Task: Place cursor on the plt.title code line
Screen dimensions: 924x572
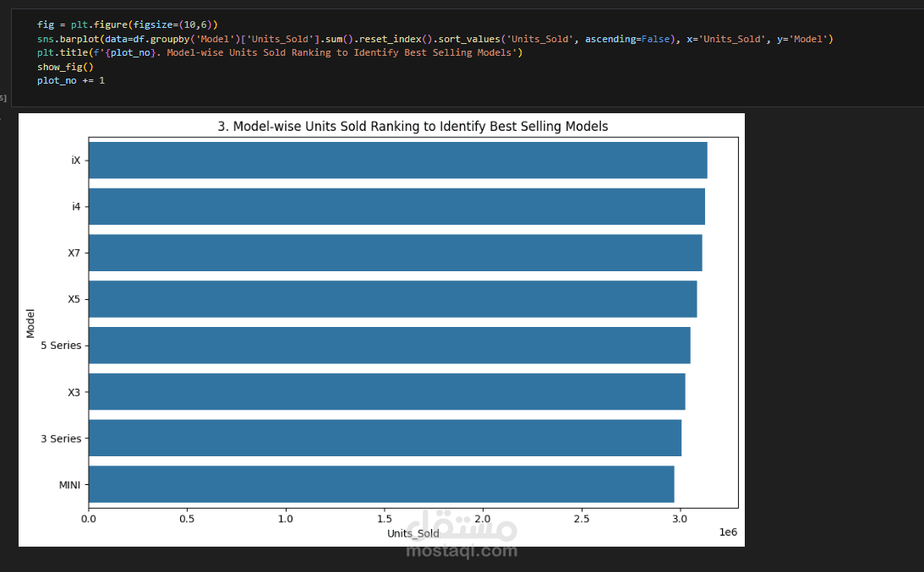Action: pos(279,52)
